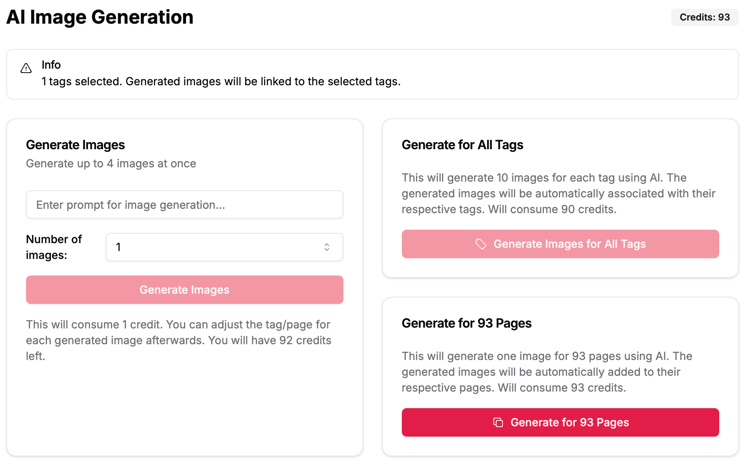Click the 'Number of images:' label

click(x=54, y=247)
